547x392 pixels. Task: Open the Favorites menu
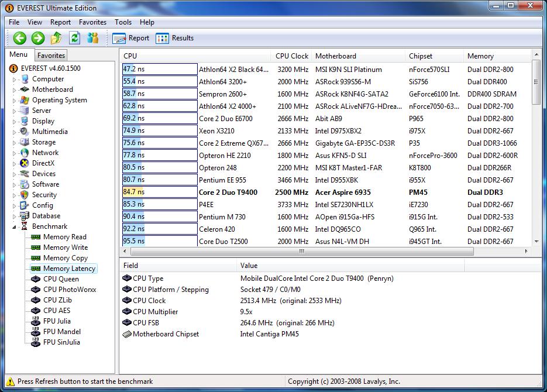tap(92, 22)
